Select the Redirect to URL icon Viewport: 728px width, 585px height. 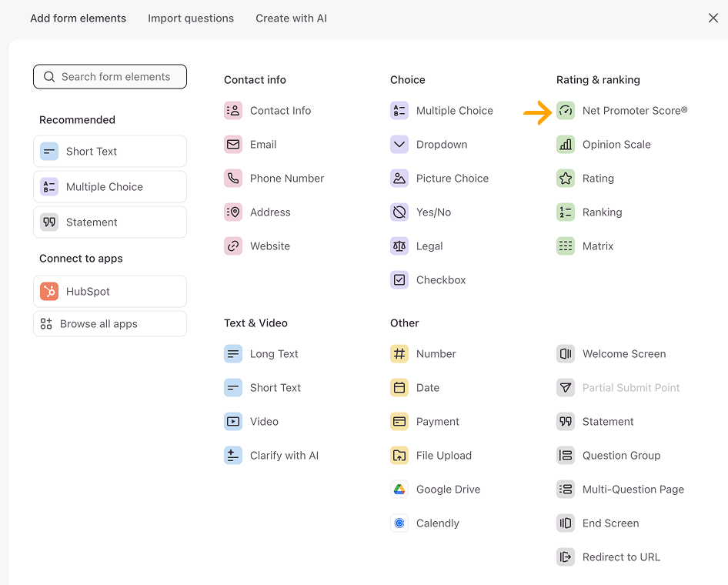click(x=566, y=557)
